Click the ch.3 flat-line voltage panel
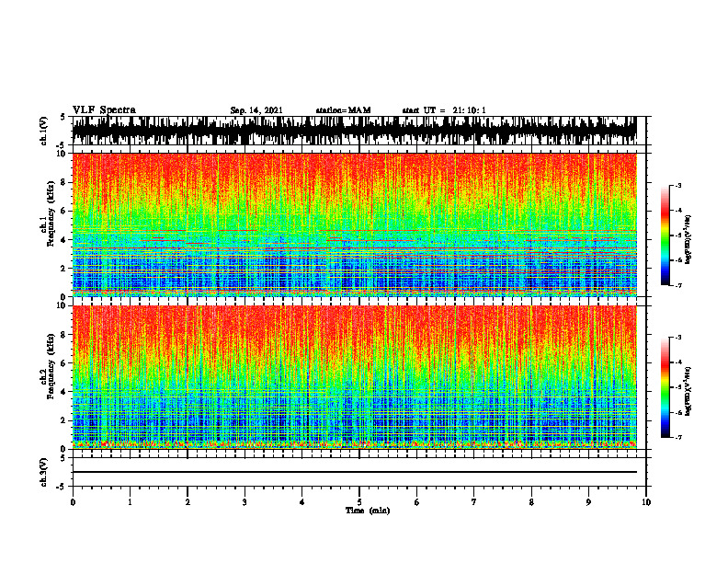The height and width of the screenshot is (563, 728). pos(359,472)
